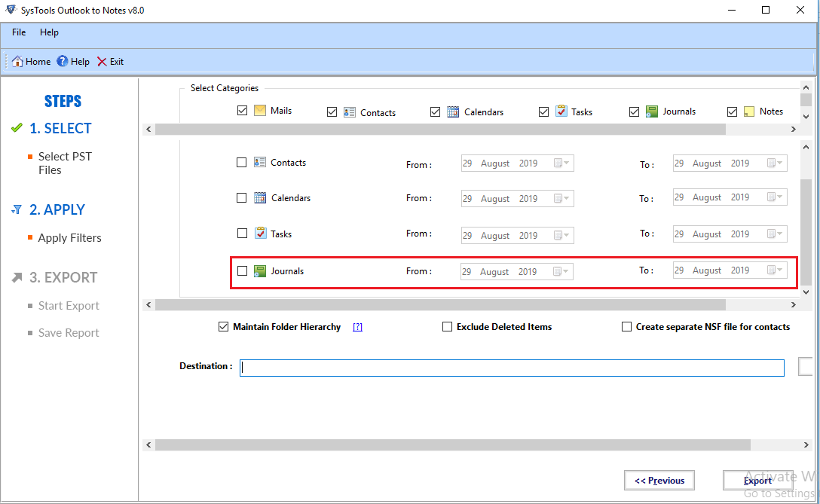Click the arrow icon beside 3. EXPORT
The image size is (820, 504).
point(17,277)
